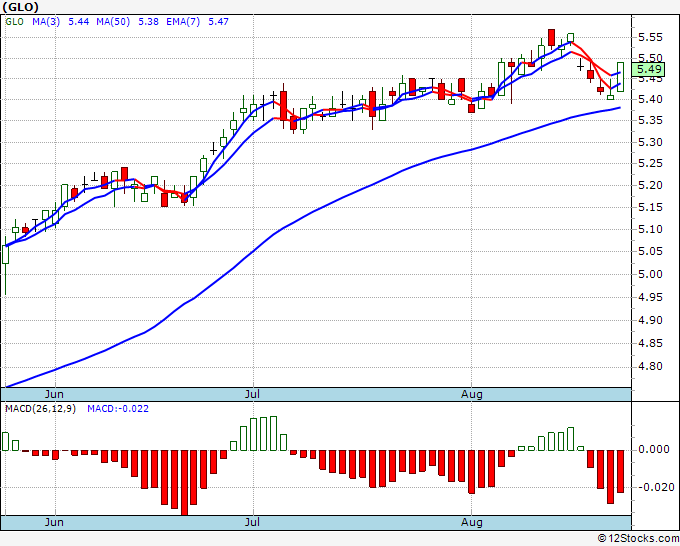Click the 5.25 price axis label
680x546 pixels.
[x=651, y=163]
